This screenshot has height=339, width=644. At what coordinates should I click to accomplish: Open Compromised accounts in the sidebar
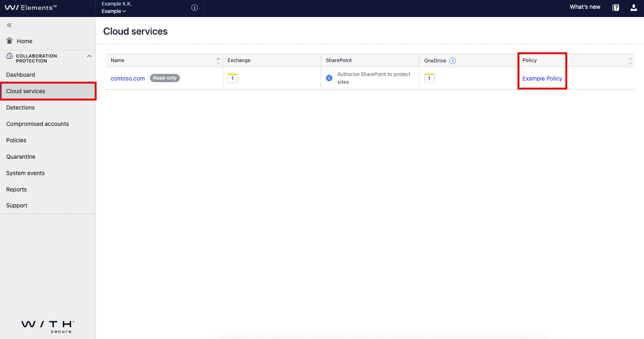(37, 124)
